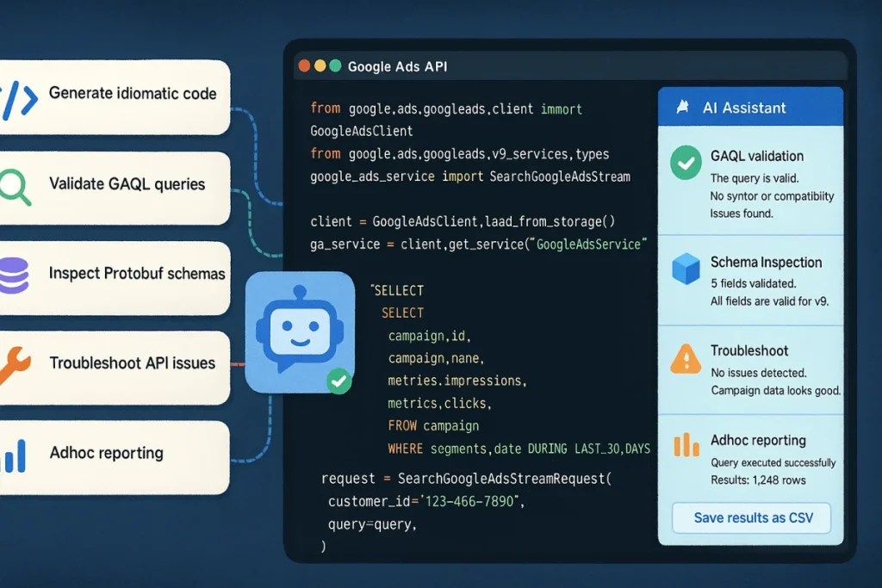
Task: Click the FROW campaign query line
Action: coord(433,425)
